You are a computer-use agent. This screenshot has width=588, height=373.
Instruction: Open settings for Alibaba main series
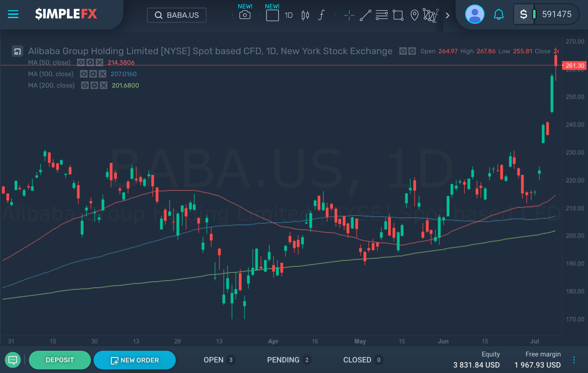412,51
